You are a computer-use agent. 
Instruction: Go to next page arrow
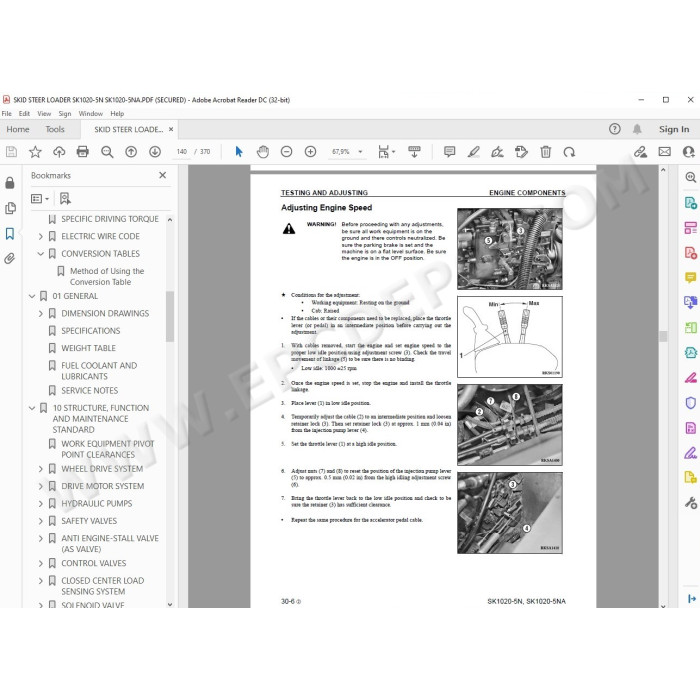pos(155,152)
